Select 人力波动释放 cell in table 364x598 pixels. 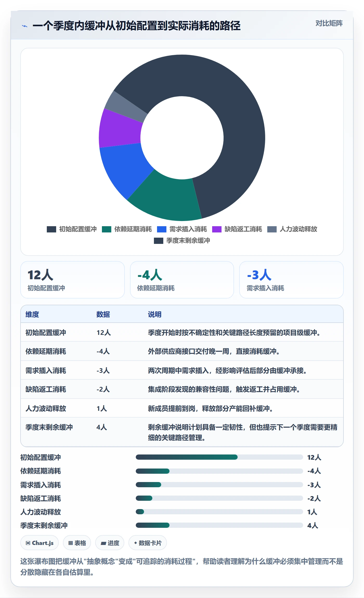(46, 408)
